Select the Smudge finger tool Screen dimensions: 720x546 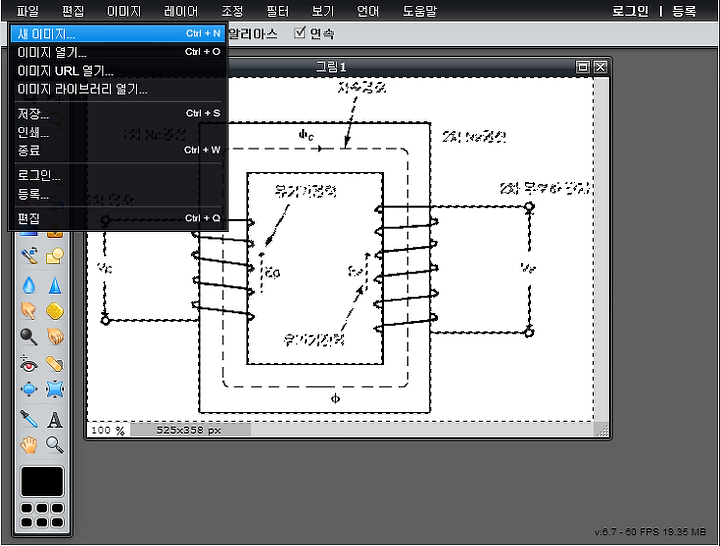[28, 311]
